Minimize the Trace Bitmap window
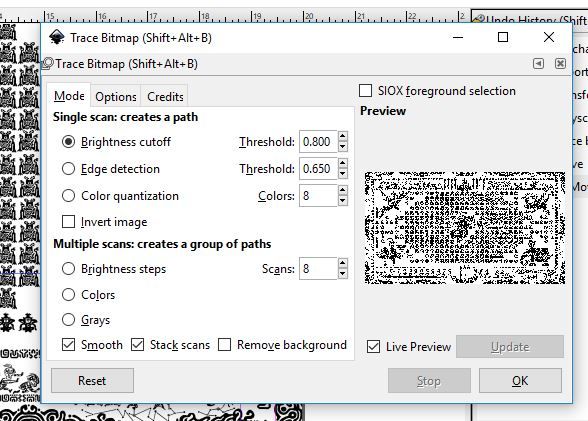This screenshot has width=588, height=421. tap(458, 37)
